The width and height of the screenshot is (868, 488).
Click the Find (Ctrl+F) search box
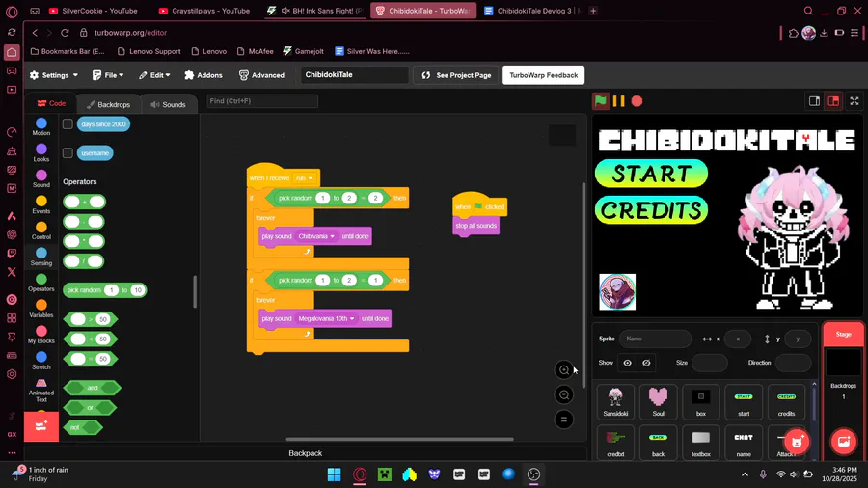coord(262,101)
